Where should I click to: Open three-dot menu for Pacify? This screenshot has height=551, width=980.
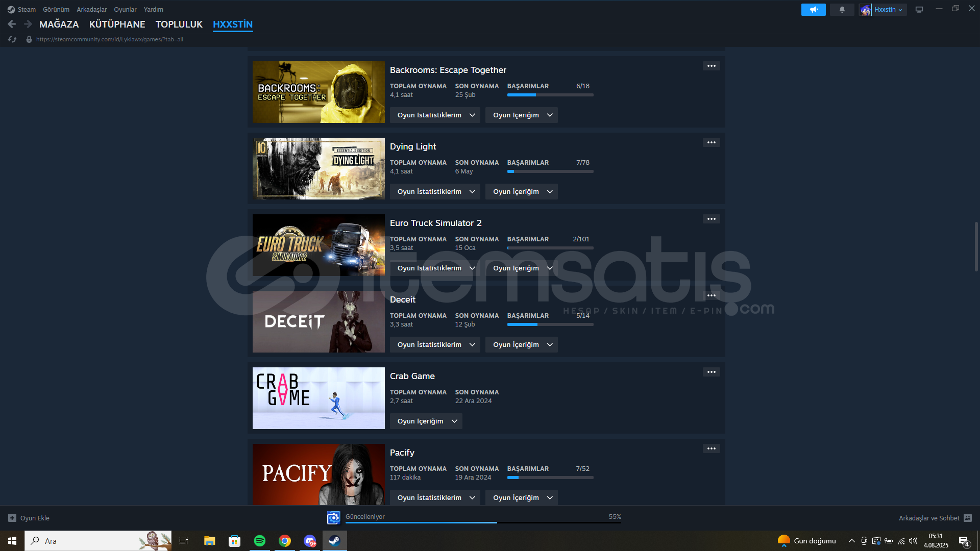click(712, 448)
